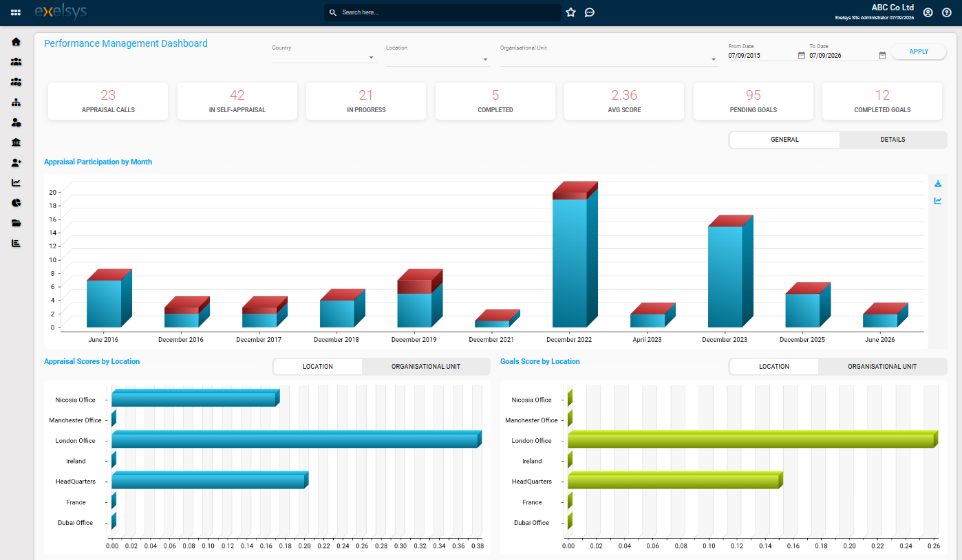The image size is (962, 560).
Task: Open the From Date calendar picker
Action: pyautogui.click(x=801, y=56)
